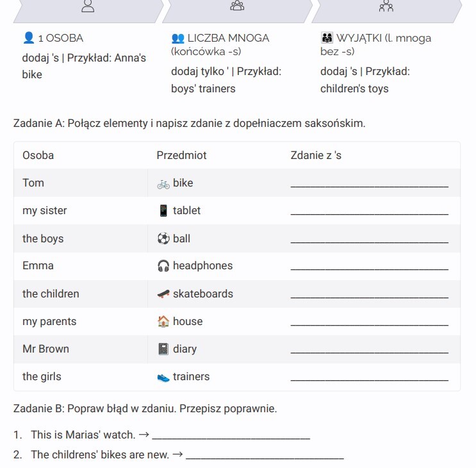Click the soccer ball emoji beside ball

click(x=163, y=238)
